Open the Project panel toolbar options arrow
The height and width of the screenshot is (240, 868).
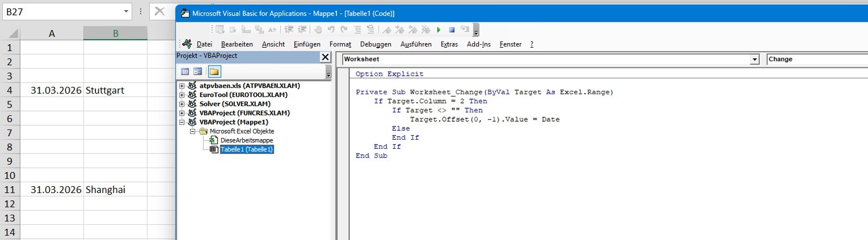(329, 72)
